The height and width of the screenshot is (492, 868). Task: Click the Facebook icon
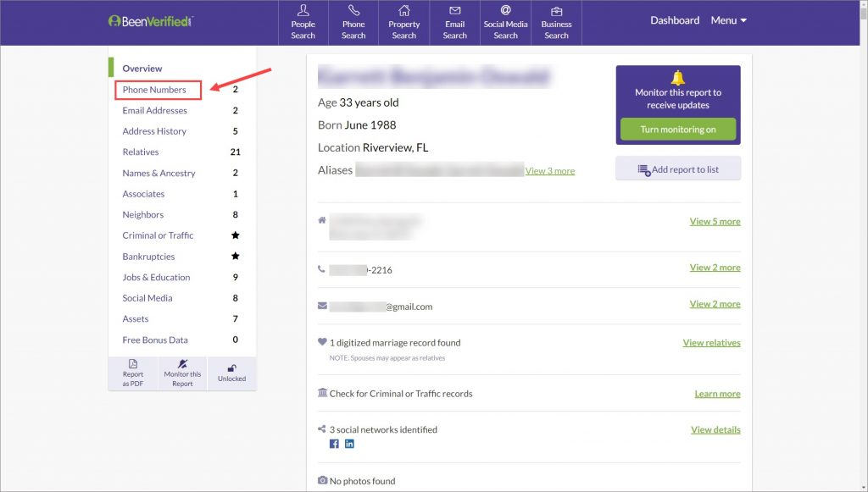pyautogui.click(x=334, y=444)
